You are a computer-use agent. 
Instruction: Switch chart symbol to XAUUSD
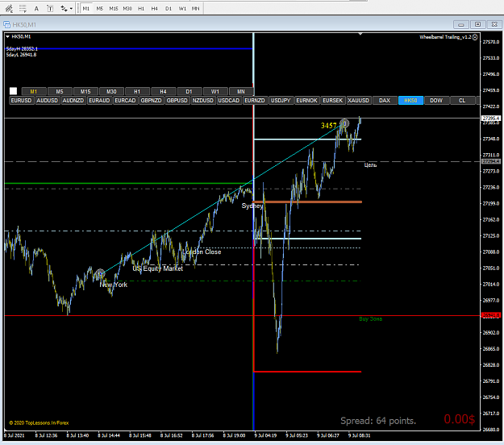click(x=358, y=101)
